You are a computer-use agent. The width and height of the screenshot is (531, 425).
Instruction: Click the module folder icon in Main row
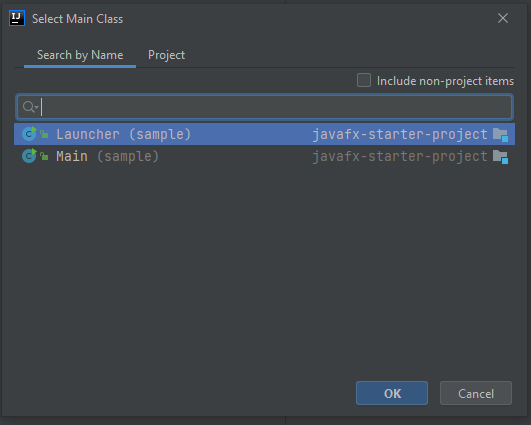pos(500,157)
